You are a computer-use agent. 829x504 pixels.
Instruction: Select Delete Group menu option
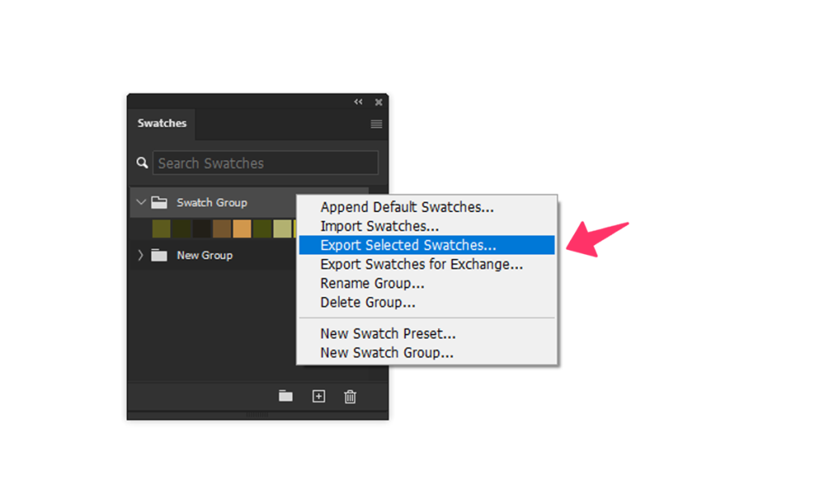[x=368, y=302]
